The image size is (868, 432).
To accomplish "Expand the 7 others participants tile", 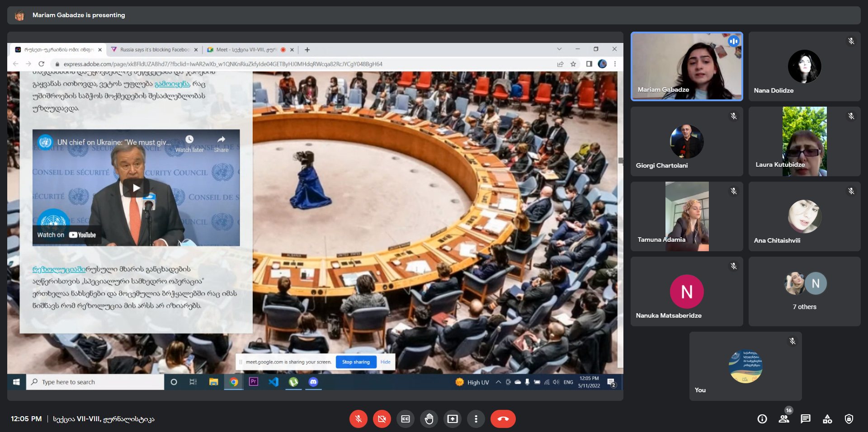I will [x=804, y=291].
